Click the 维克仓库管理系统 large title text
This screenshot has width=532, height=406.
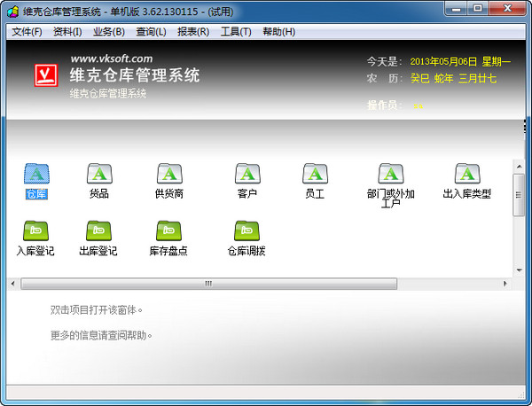click(x=135, y=75)
